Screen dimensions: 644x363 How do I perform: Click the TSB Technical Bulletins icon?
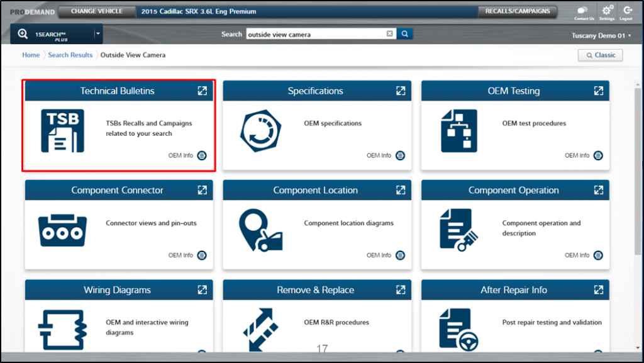click(62, 131)
